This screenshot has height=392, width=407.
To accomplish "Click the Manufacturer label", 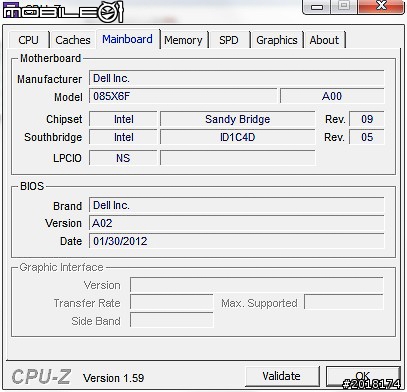I will [x=50, y=79].
